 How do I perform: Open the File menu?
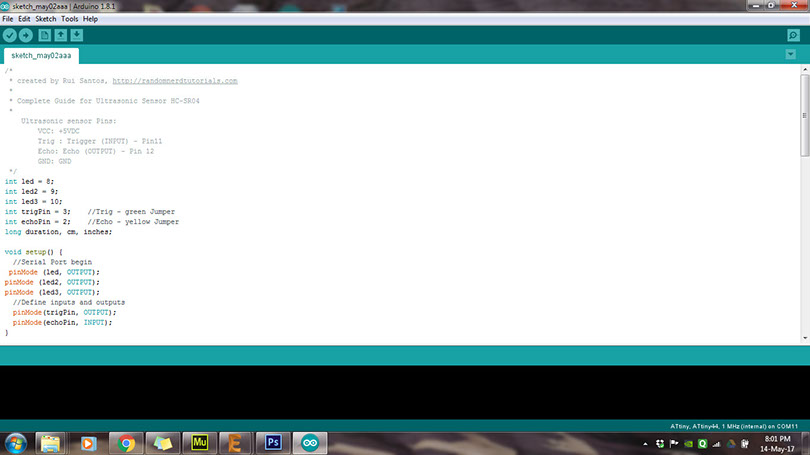(8, 19)
